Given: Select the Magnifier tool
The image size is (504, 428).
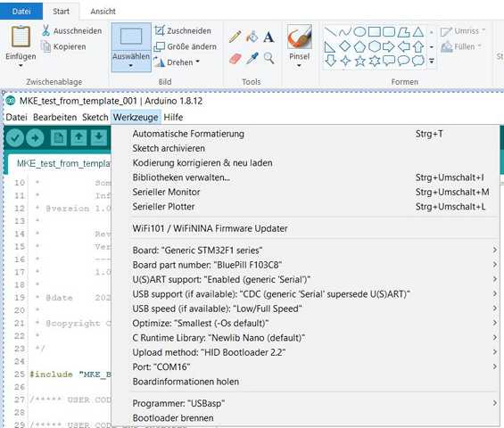Looking at the screenshot, I should [x=269, y=59].
